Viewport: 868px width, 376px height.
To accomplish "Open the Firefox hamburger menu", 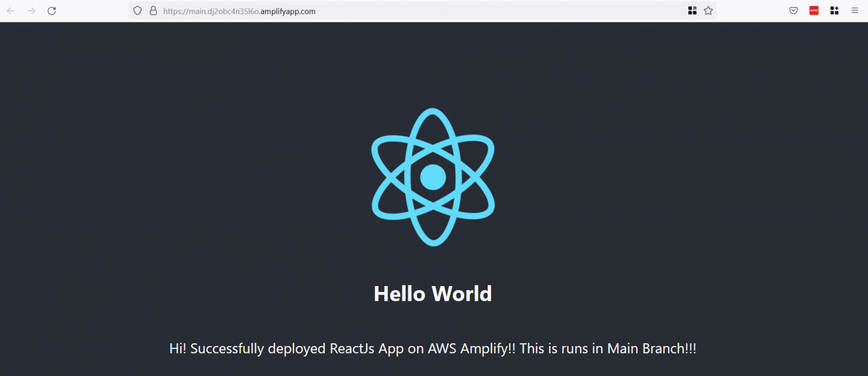I will coord(854,10).
